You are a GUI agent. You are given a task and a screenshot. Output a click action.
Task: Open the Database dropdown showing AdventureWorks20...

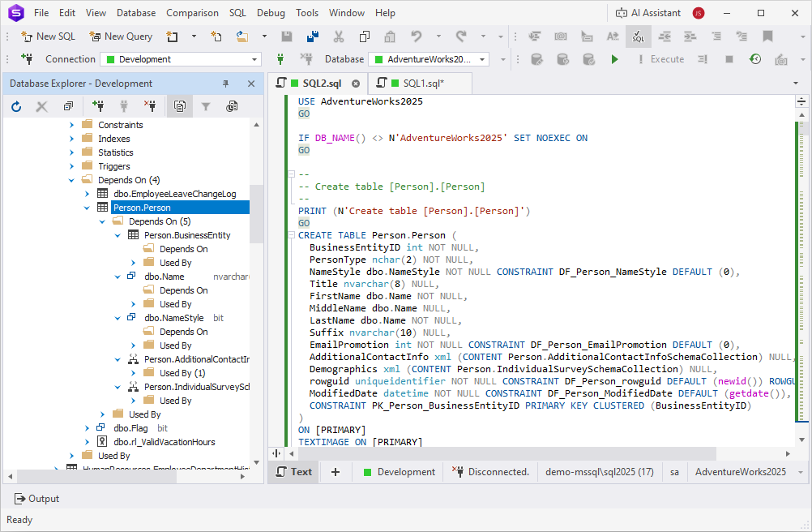(x=429, y=59)
